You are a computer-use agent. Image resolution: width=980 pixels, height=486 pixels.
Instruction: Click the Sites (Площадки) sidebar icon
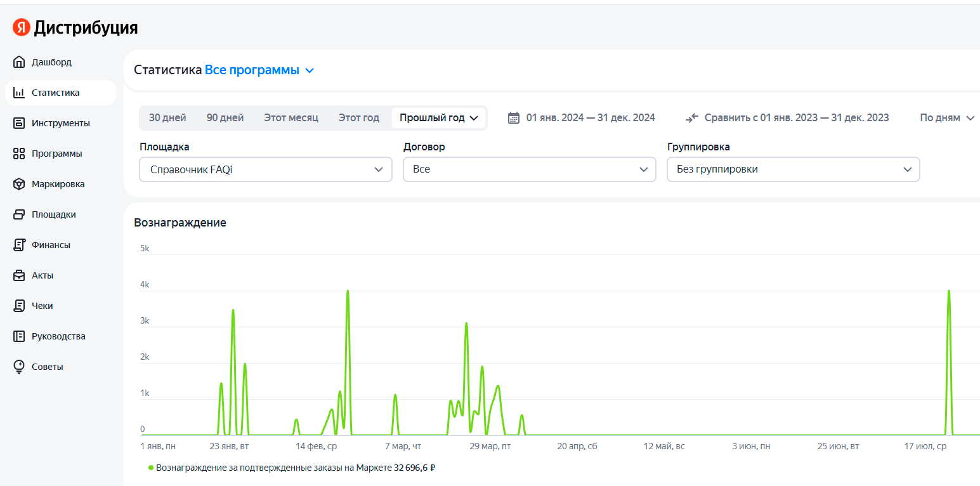19,214
